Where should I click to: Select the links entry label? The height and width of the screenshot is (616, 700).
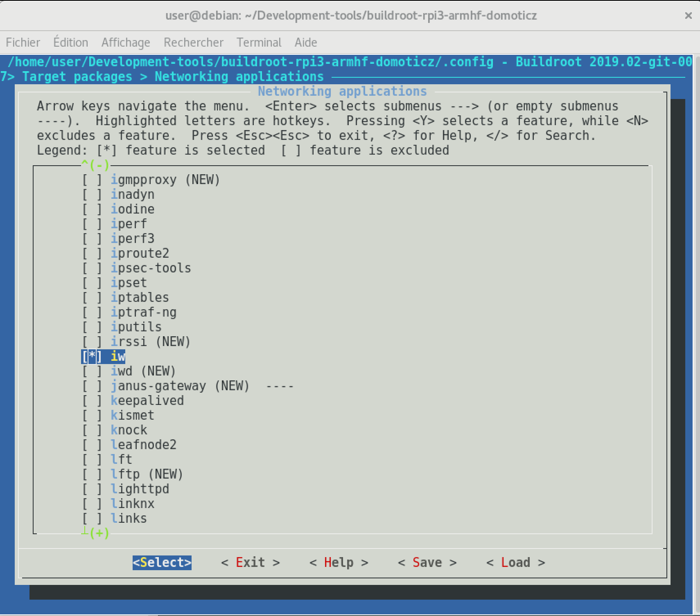(x=129, y=519)
